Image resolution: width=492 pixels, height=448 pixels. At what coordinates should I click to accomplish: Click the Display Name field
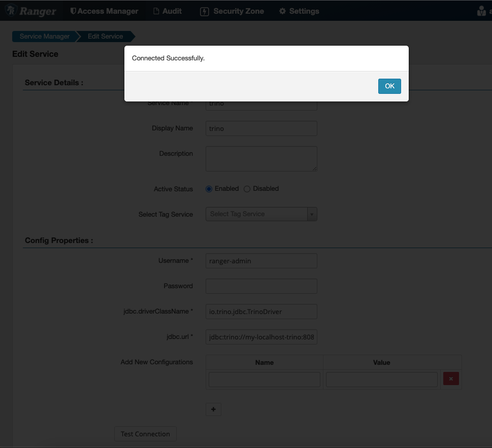pos(261,128)
